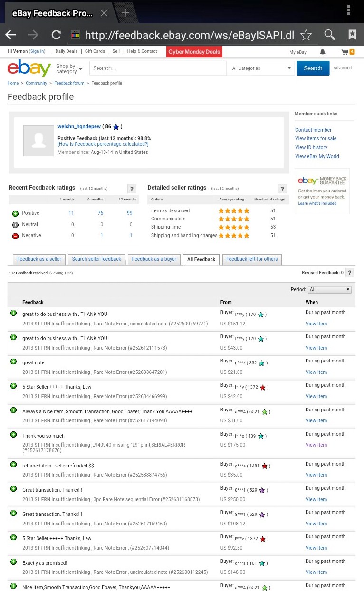The width and height of the screenshot is (364, 591).
Task: Click the seller's blank profile picture
Action: click(x=38, y=141)
